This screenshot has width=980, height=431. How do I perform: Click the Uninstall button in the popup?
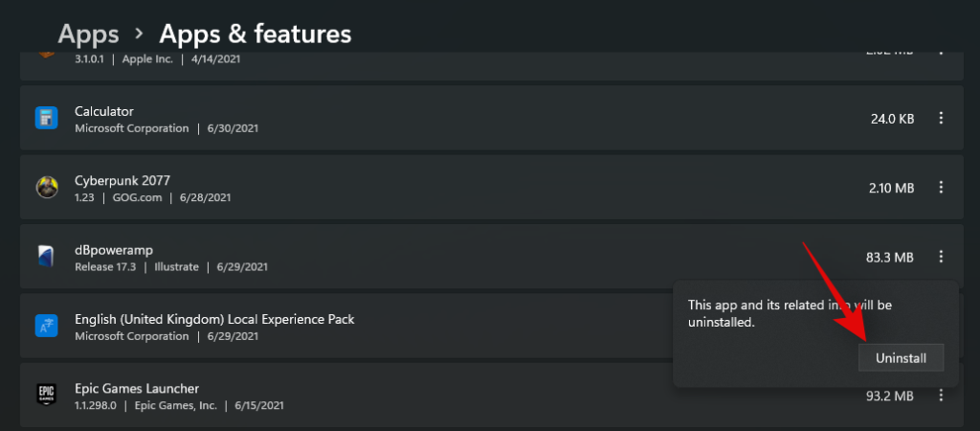900,357
